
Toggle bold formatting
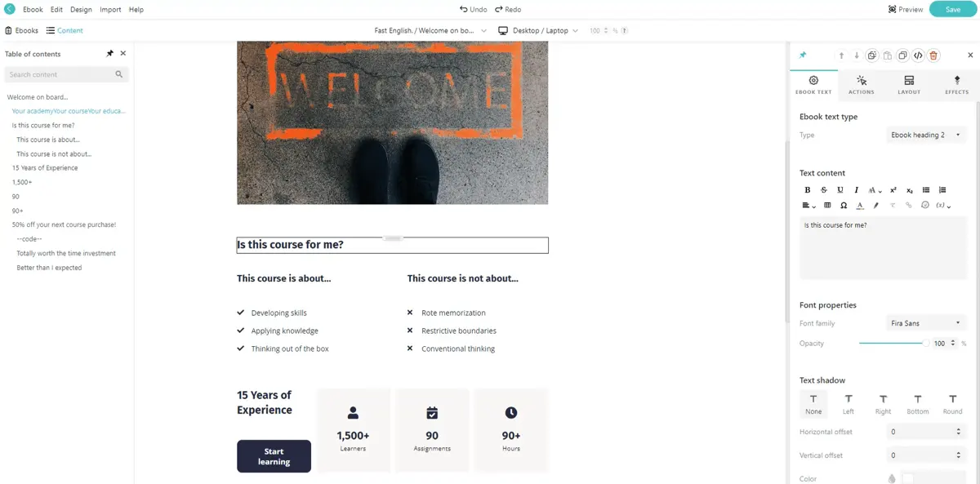808,190
